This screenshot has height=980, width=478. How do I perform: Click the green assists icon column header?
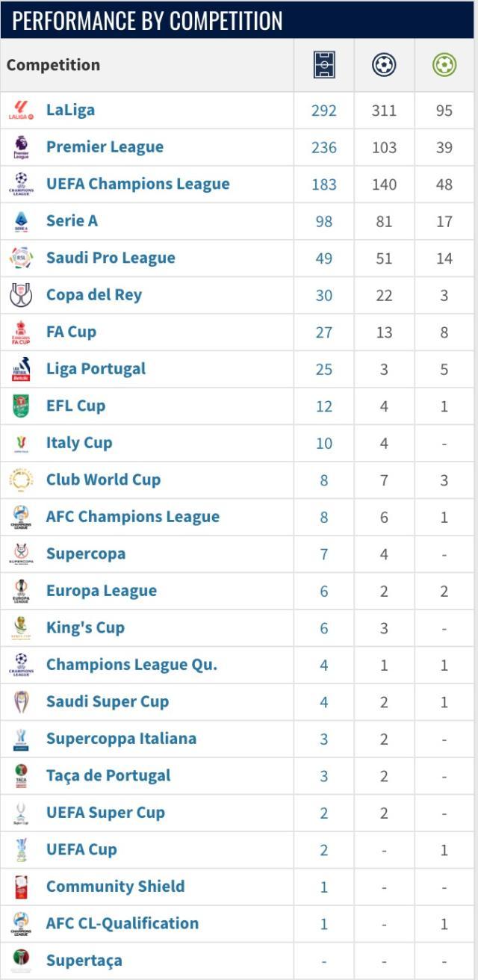click(x=444, y=65)
